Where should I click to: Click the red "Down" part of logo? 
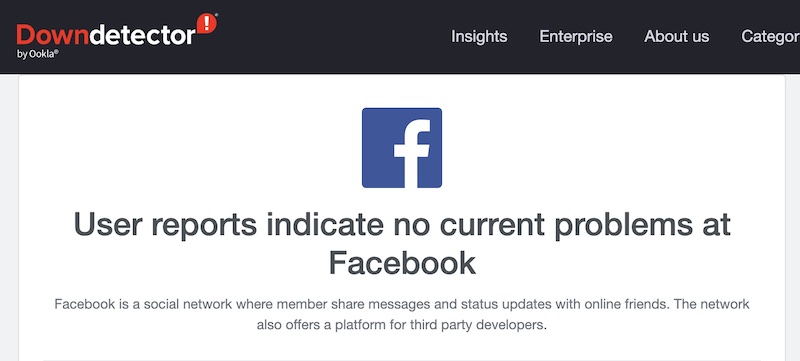(52, 35)
